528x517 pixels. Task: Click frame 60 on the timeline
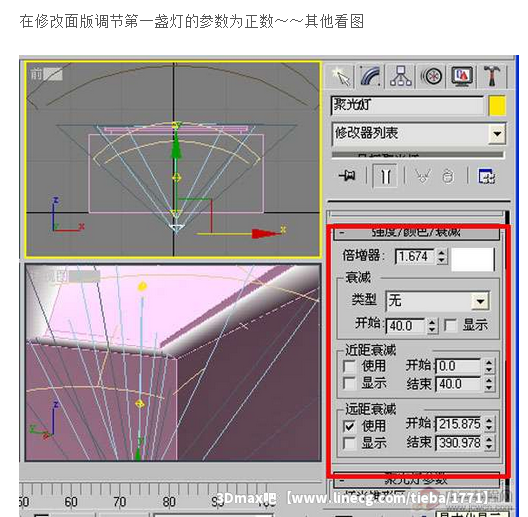click(71, 502)
